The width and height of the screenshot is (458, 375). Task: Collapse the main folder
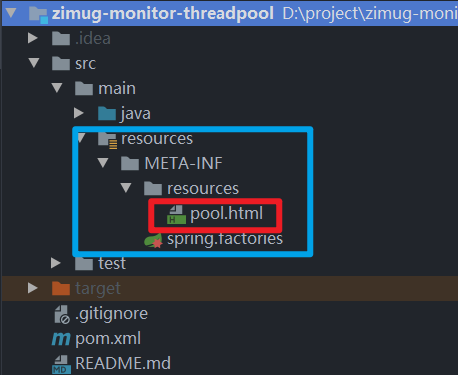[57, 88]
